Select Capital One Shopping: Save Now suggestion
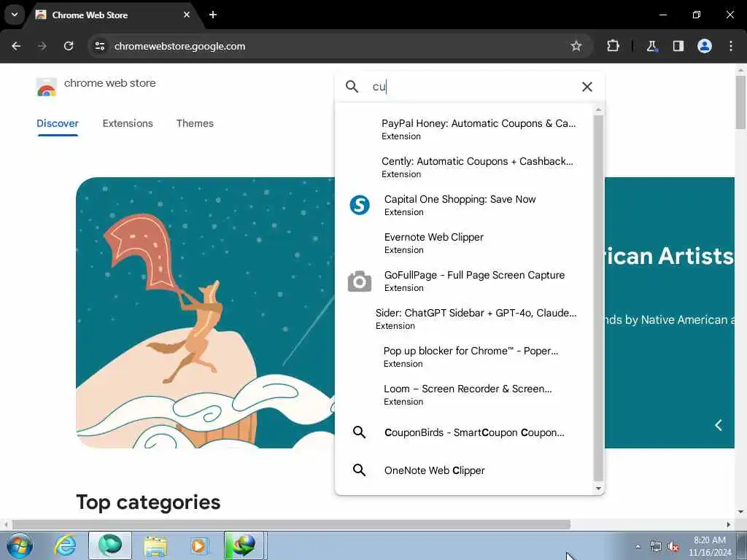Screen dimensions: 747x560 coord(465,205)
